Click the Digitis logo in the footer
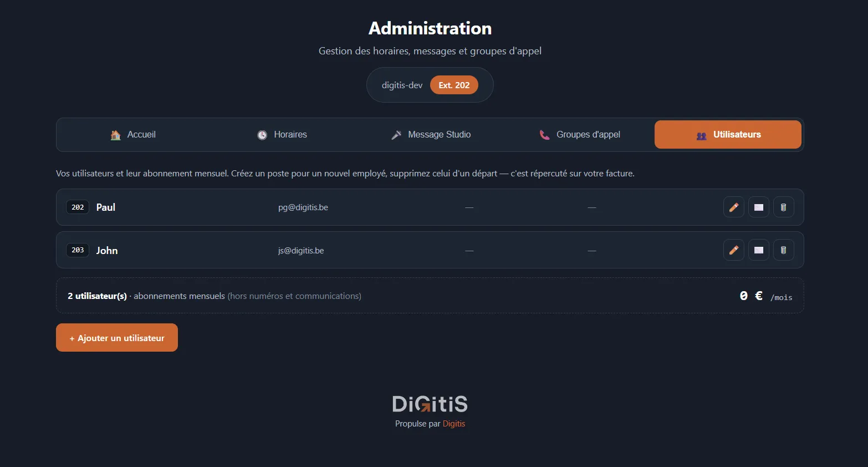Screen dimensions: 868x467 [x=430, y=404]
